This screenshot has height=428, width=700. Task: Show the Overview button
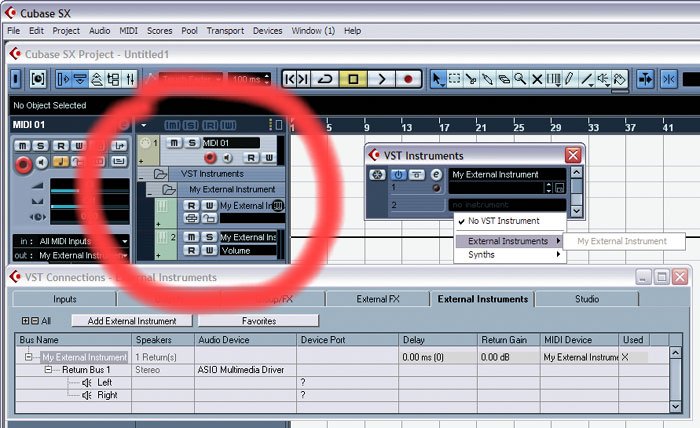(96, 79)
